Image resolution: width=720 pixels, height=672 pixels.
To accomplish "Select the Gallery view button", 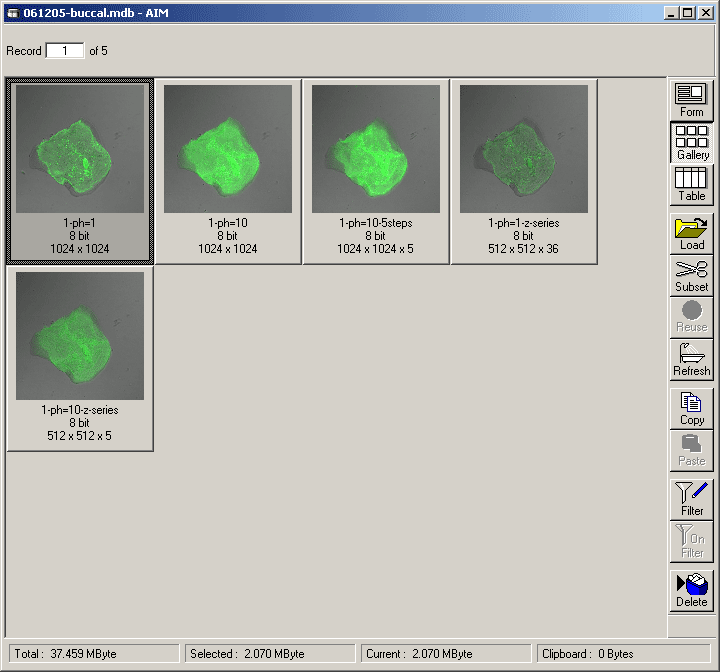I will tap(691, 142).
